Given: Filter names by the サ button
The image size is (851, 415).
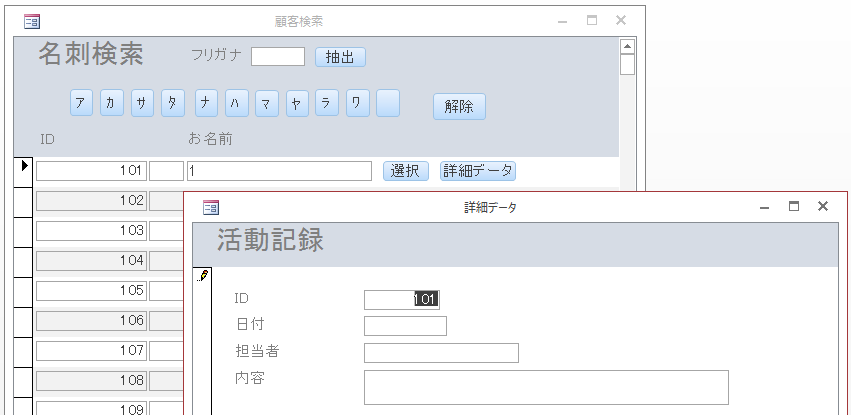Looking at the screenshot, I should pyautogui.click(x=143, y=103).
